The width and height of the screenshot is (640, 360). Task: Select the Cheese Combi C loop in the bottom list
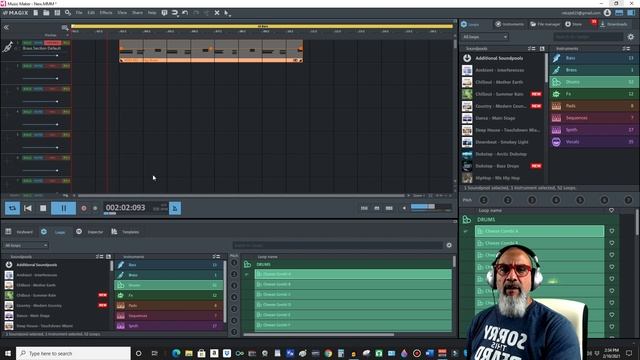click(353, 294)
